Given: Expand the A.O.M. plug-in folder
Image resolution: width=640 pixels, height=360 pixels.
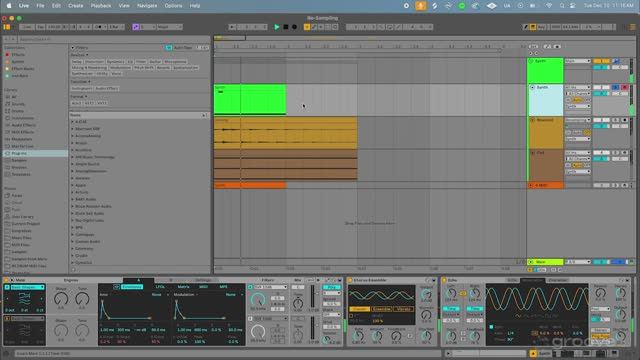Looking at the screenshot, I should tap(73, 122).
